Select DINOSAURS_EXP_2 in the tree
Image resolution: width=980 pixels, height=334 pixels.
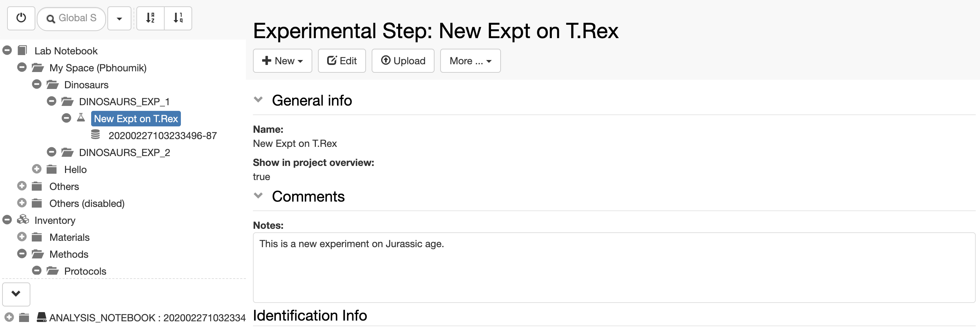point(124,153)
